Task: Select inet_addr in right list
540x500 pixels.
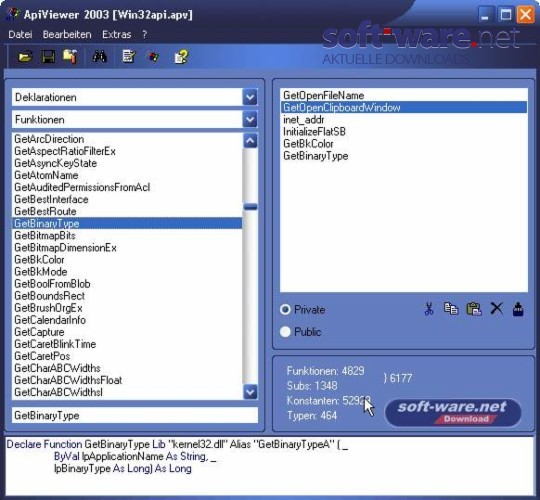Action: tap(404, 119)
